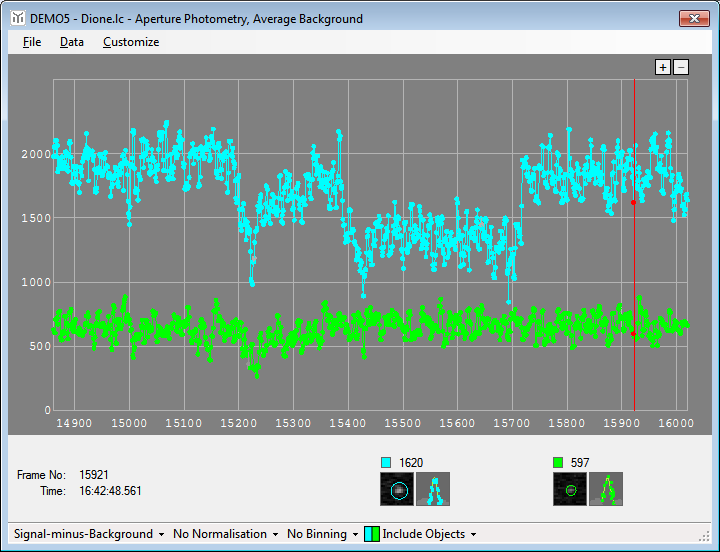Image resolution: width=720 pixels, height=552 pixels.
Task: Open the Signal-minus-Background dropdown
Action: 89,534
